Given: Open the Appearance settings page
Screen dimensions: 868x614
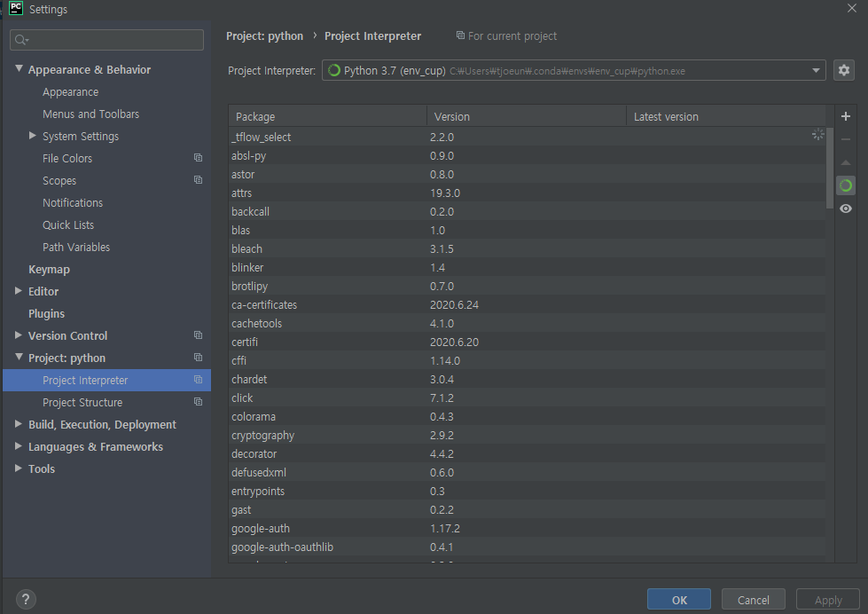Looking at the screenshot, I should pyautogui.click(x=70, y=92).
